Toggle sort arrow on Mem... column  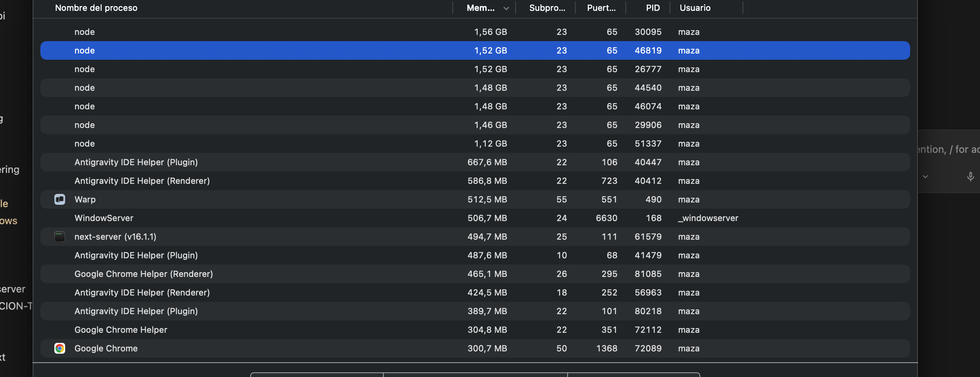[506, 8]
